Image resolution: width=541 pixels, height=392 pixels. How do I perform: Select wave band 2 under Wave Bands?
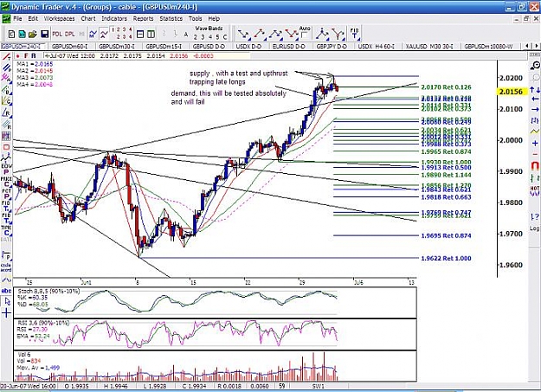tap(196, 37)
